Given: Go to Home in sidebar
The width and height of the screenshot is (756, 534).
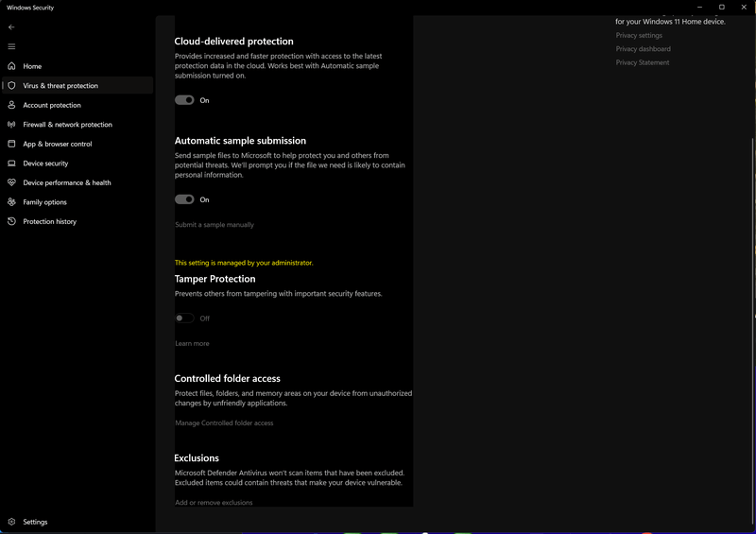Looking at the screenshot, I should click(x=77, y=66).
